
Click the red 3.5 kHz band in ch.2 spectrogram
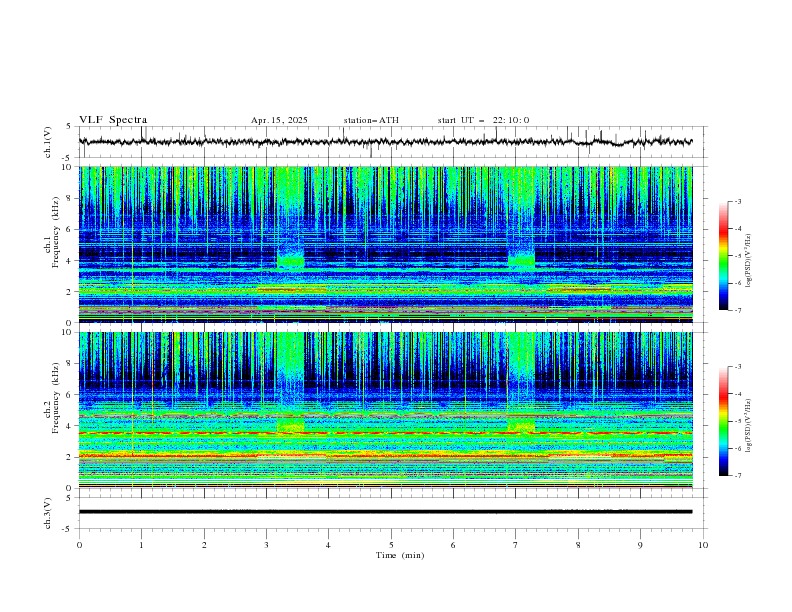tap(385, 433)
